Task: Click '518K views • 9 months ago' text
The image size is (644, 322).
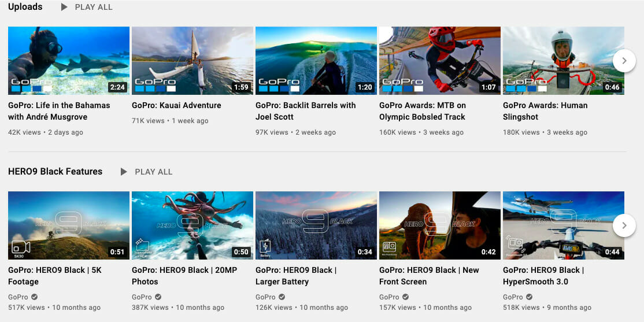Action: click(547, 307)
